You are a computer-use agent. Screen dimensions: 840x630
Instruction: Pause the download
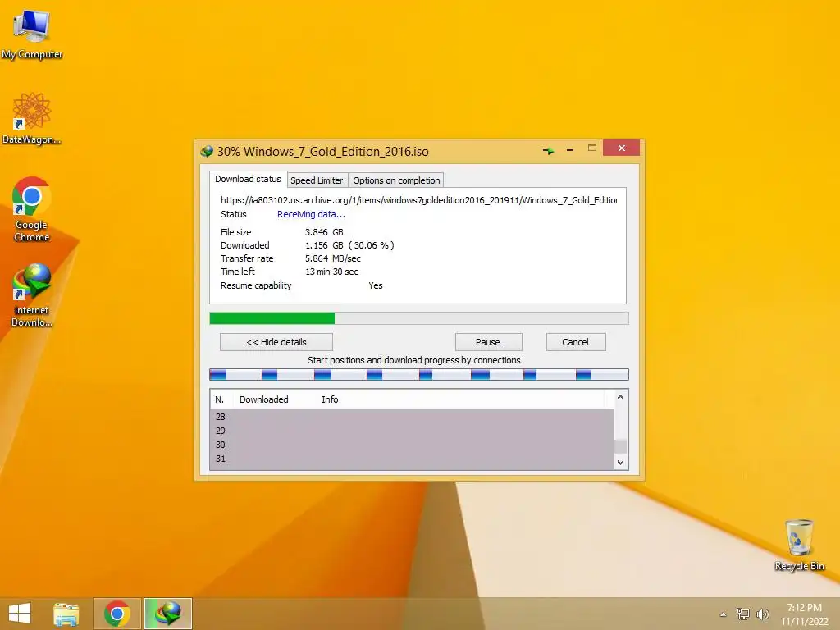[x=487, y=342]
